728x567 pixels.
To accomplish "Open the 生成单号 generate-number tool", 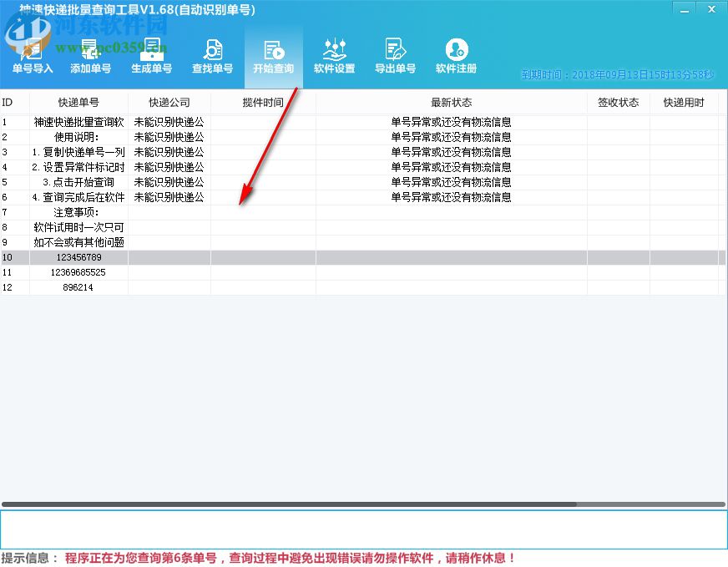I will (151, 57).
